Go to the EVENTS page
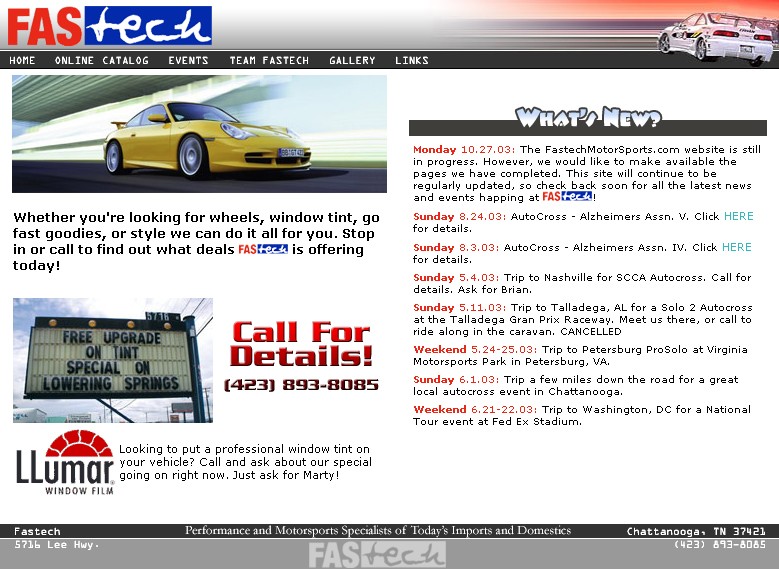This screenshot has width=779, height=569. click(x=188, y=61)
